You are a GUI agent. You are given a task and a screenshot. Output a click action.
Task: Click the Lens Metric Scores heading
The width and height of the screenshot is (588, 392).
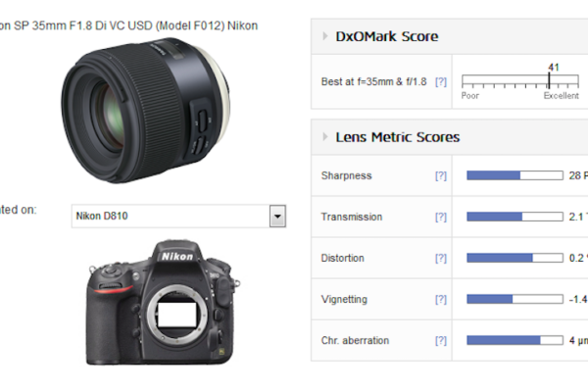point(398,137)
